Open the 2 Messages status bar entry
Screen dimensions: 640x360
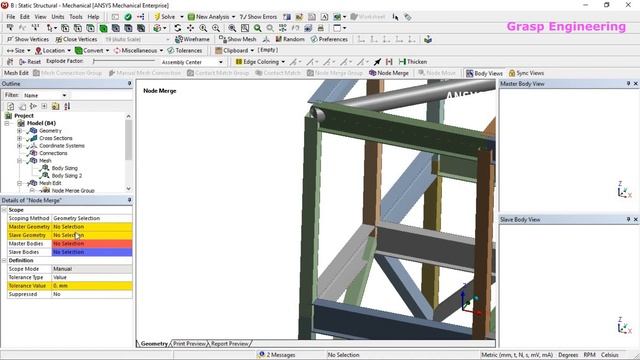[x=277, y=355]
